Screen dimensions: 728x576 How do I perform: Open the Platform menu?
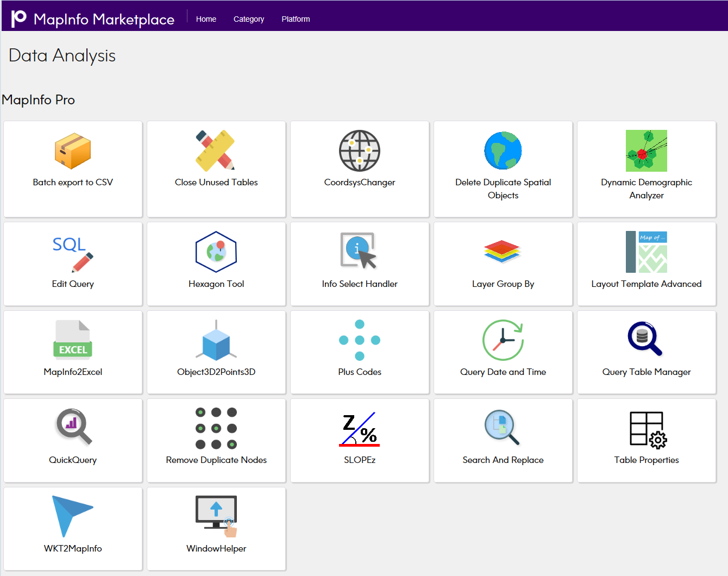click(296, 19)
